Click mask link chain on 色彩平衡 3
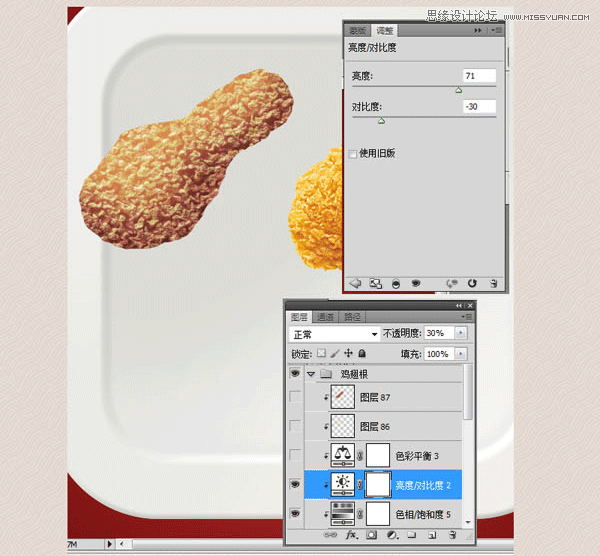600x556 pixels. pyautogui.click(x=360, y=456)
